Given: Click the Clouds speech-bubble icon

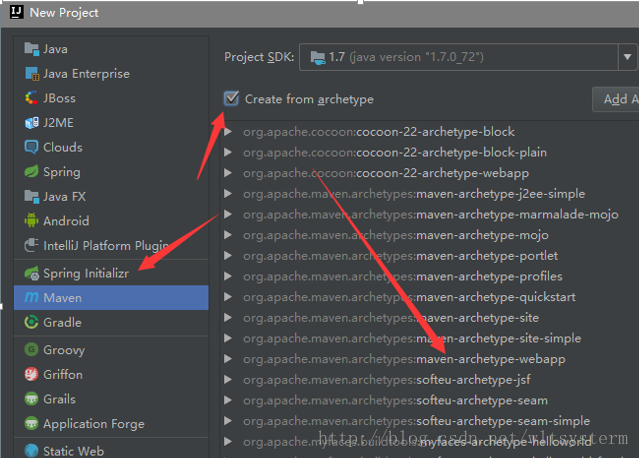Looking at the screenshot, I should (31, 147).
